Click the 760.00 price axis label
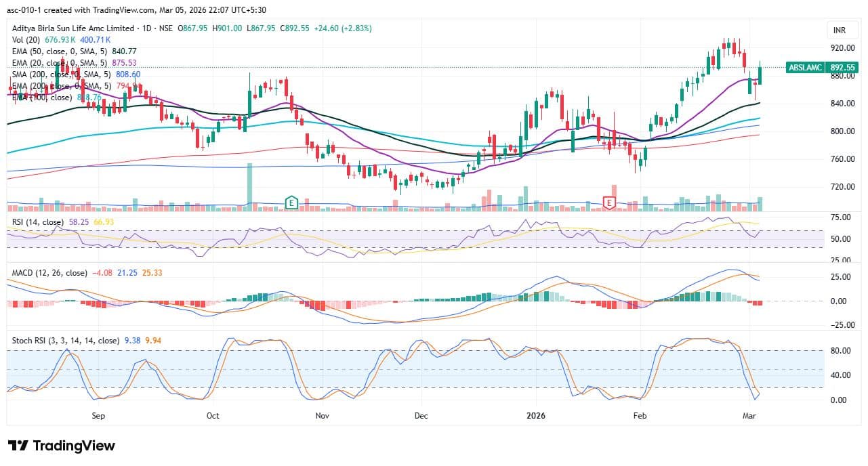This screenshot has width=868, height=466. click(843, 159)
